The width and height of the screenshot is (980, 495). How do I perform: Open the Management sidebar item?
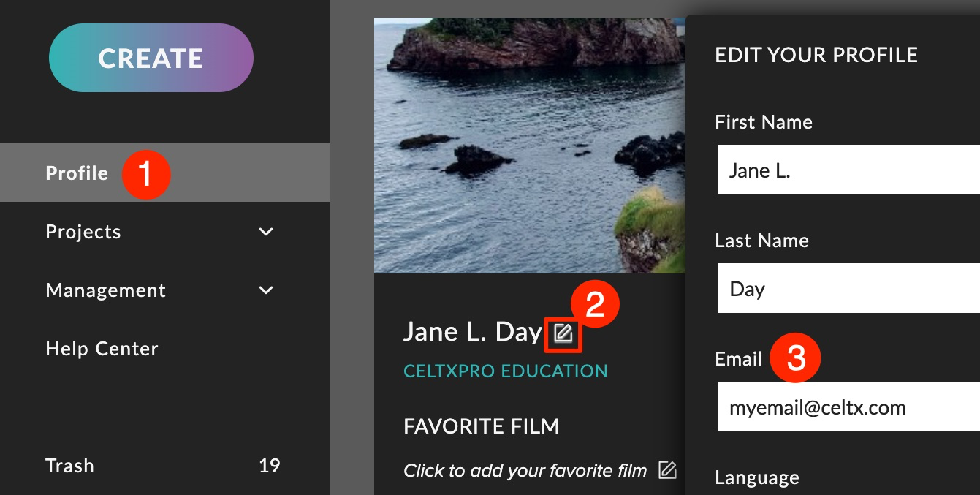(165, 290)
